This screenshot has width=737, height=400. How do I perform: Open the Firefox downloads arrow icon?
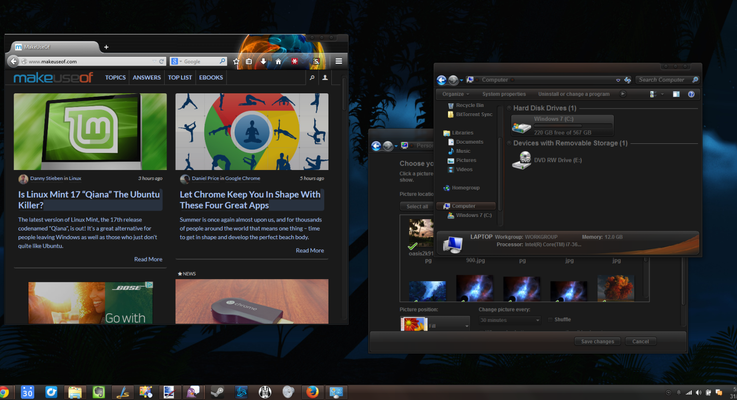[x=263, y=61]
